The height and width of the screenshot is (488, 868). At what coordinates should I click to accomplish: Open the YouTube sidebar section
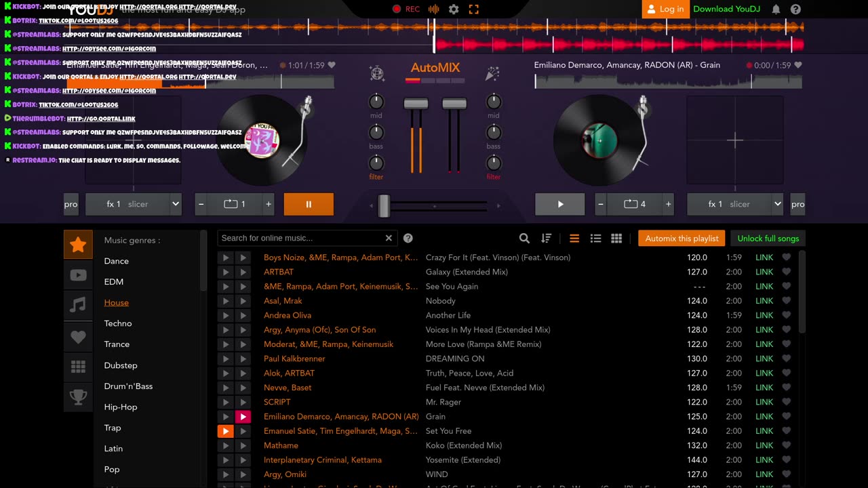tap(78, 275)
